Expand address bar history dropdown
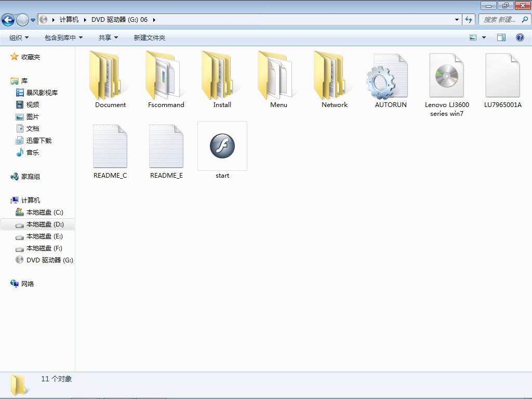532x399 pixels. pos(457,20)
